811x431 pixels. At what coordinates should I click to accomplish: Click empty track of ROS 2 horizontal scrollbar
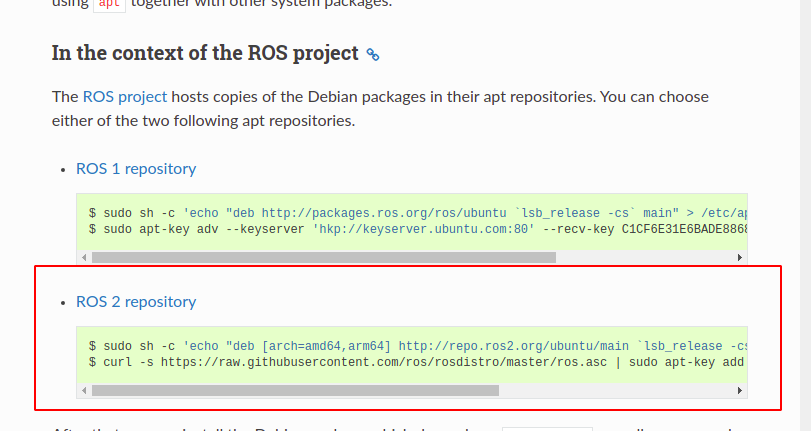point(615,390)
